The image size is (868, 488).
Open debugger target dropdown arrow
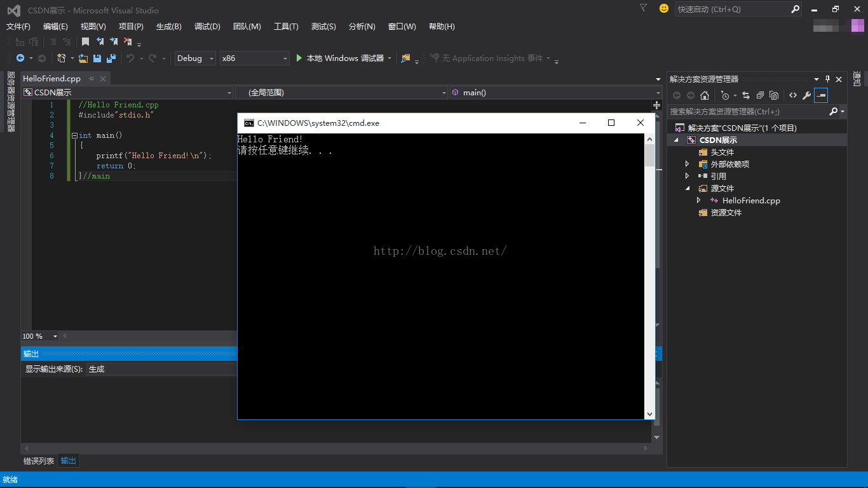tap(390, 58)
